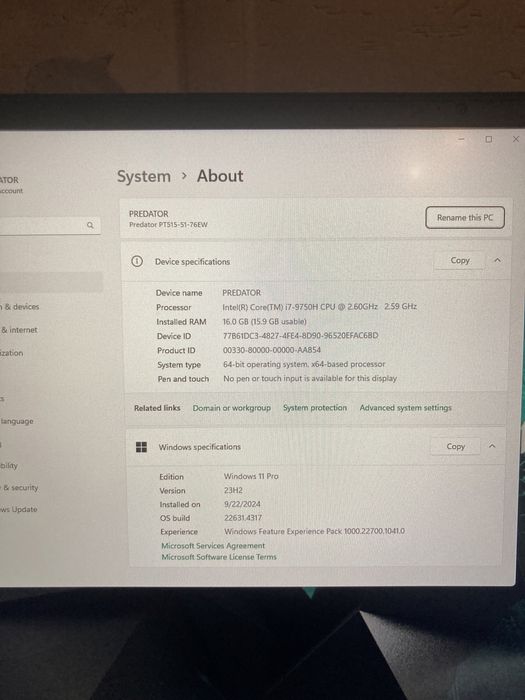
Task: Select the '& devices' sidebar item
Action: pyautogui.click(x=20, y=307)
